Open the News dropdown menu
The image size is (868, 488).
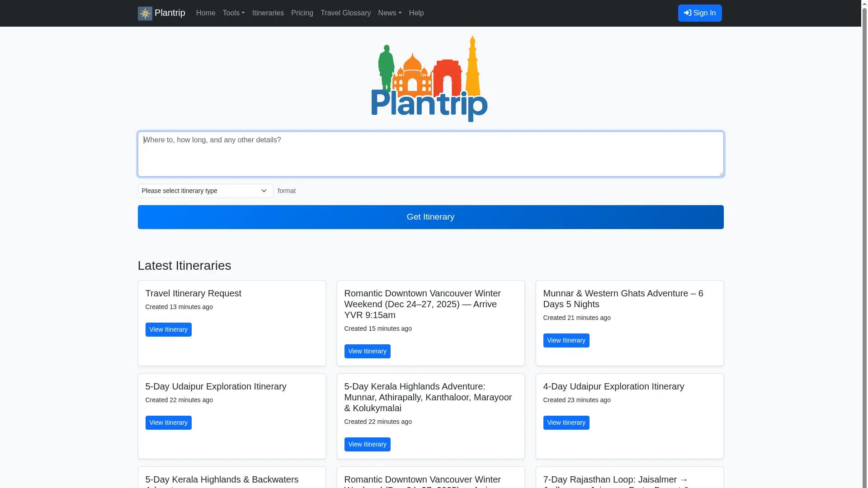[x=389, y=13]
